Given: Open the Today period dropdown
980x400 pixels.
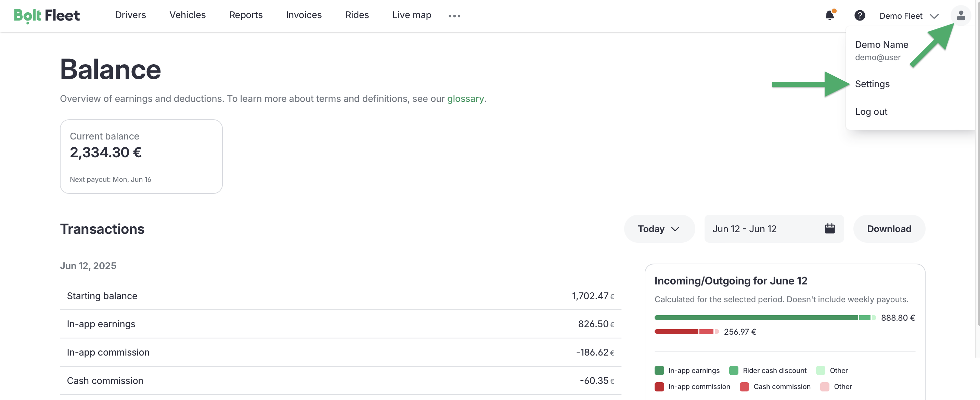Looking at the screenshot, I should pyautogui.click(x=659, y=228).
